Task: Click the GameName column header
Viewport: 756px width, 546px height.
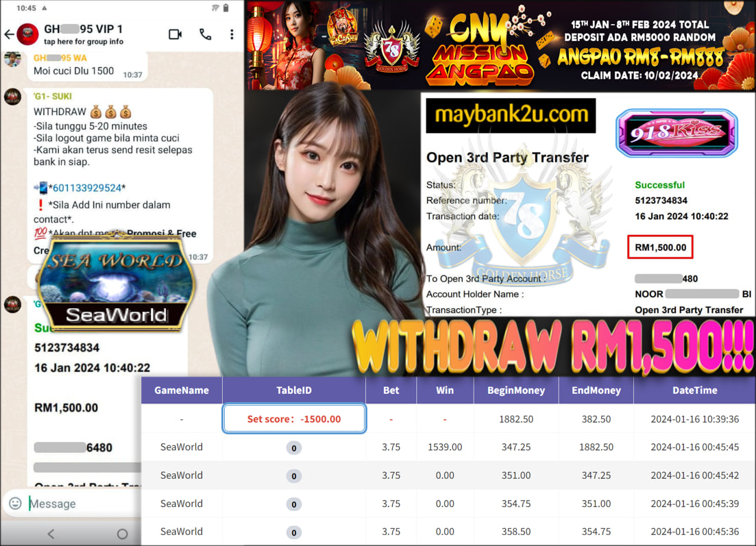Action: tap(182, 390)
